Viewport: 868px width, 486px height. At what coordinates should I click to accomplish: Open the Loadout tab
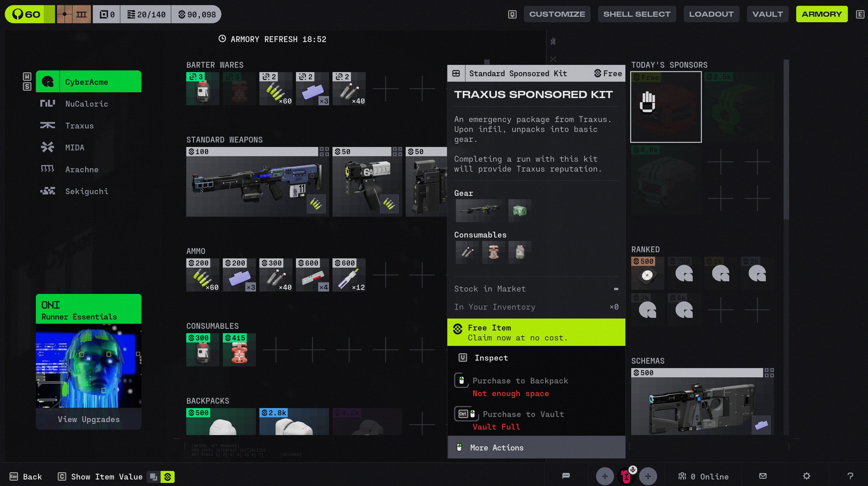(711, 14)
